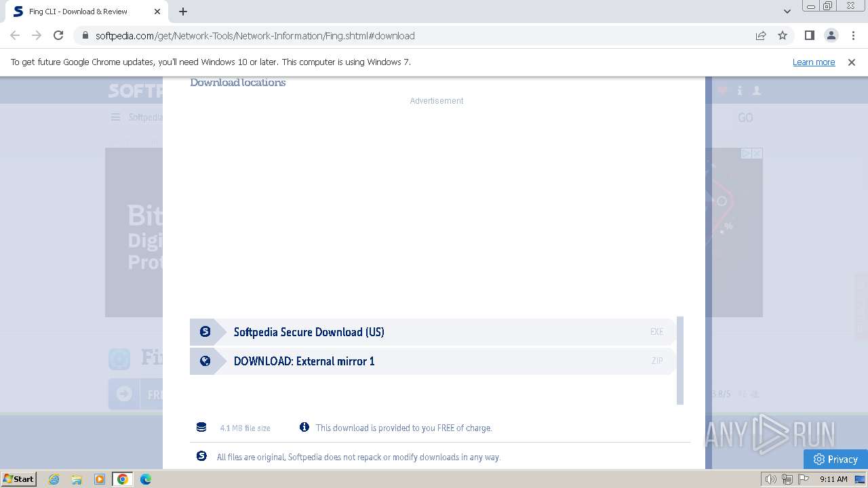Screen dimensions: 868x488
Task: Toggle the browser side panel
Action: [809, 35]
